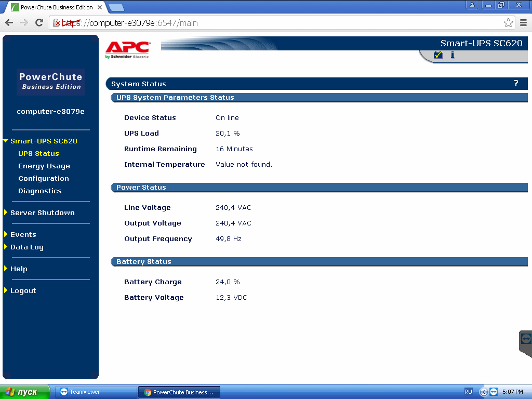
Task: Click the Internal Temperature label
Action: (x=165, y=164)
